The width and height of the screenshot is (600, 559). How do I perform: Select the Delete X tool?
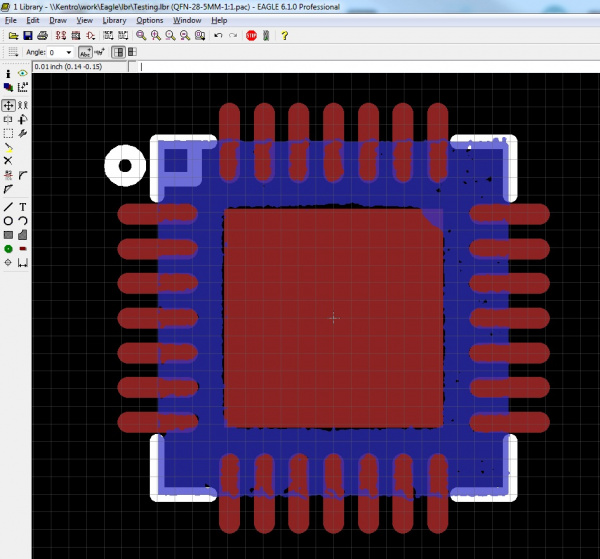8,161
